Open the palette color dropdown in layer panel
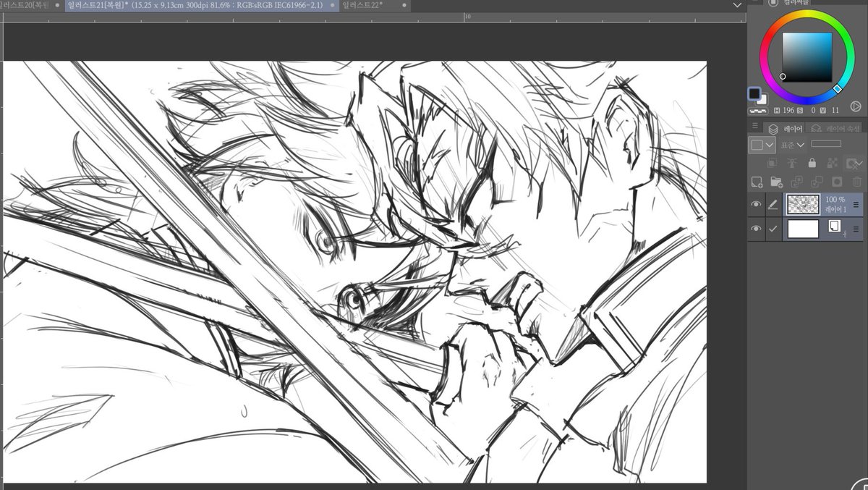 (x=762, y=145)
